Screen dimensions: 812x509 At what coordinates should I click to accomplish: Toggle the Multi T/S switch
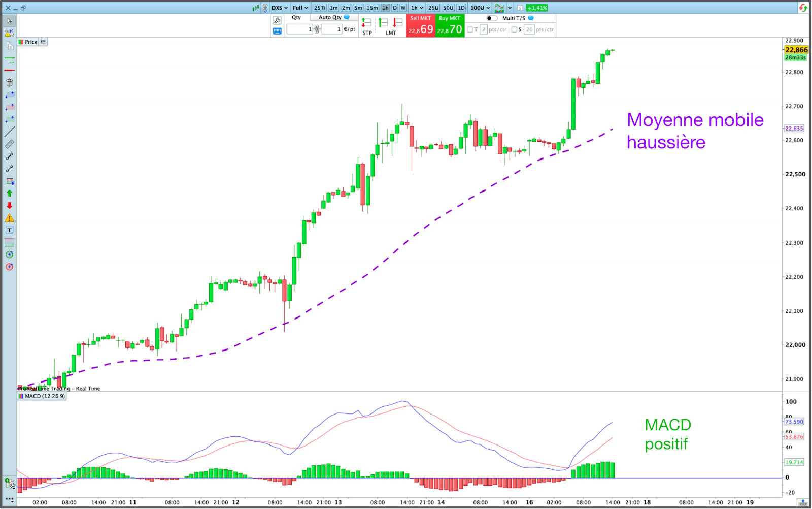[x=491, y=18]
